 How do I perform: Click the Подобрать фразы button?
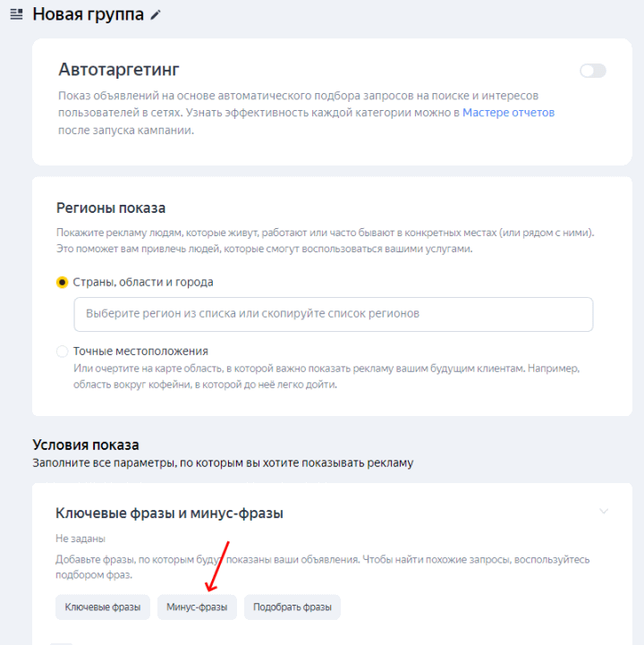click(292, 607)
